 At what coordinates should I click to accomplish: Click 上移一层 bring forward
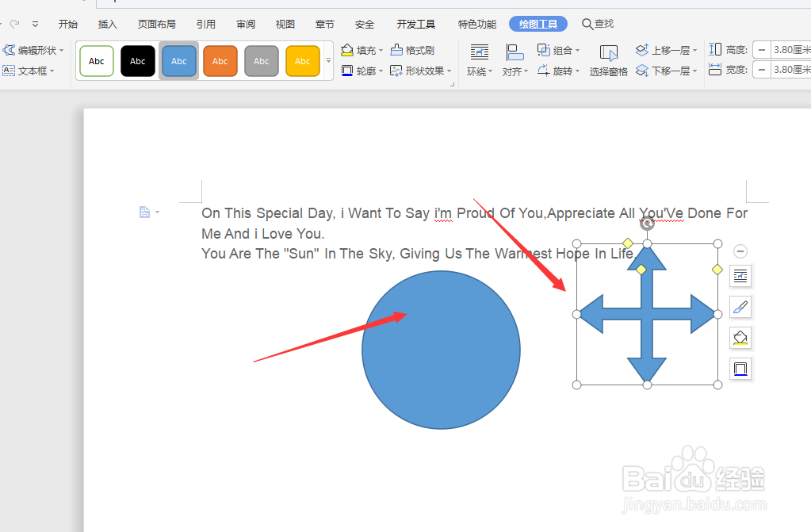click(x=663, y=50)
